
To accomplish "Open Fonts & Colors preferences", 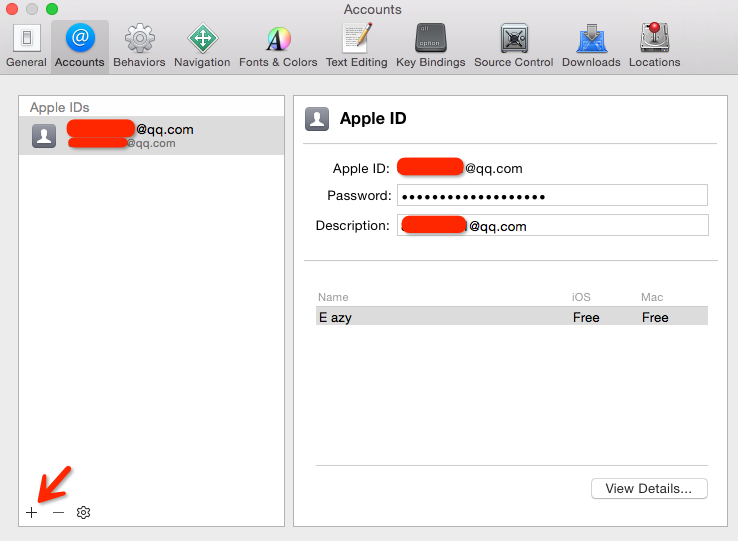I will [x=278, y=46].
